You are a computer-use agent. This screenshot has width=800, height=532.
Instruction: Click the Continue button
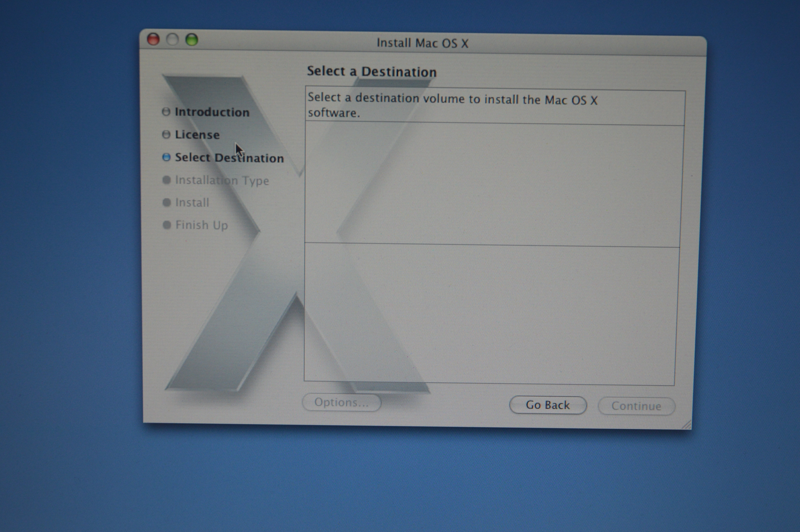[x=636, y=406]
